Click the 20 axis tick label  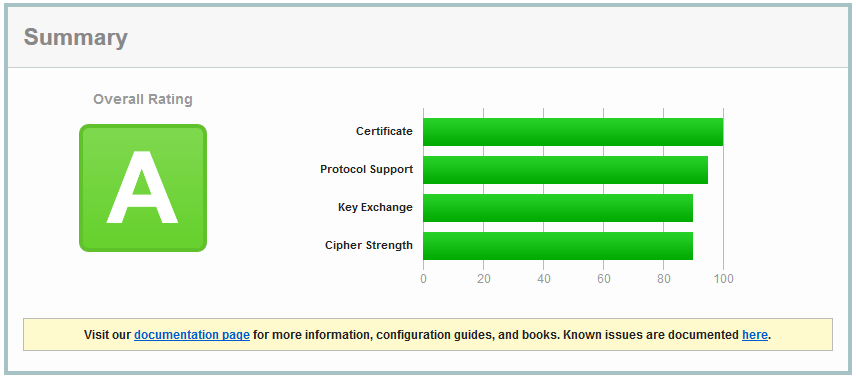(x=484, y=279)
